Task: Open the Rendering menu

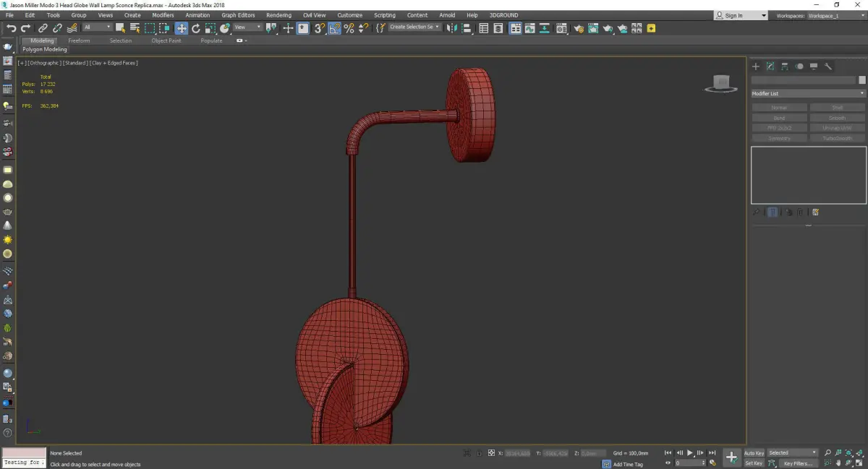Action: (x=278, y=15)
